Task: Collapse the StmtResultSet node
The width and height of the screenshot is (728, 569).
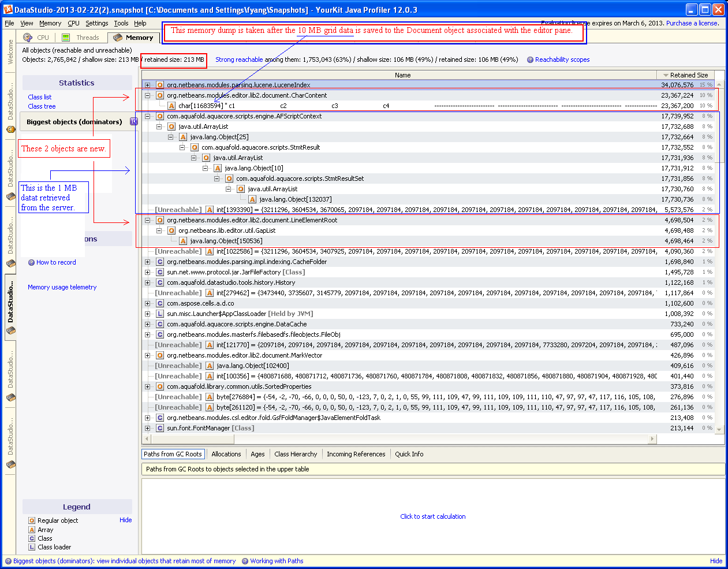Action: [x=216, y=178]
